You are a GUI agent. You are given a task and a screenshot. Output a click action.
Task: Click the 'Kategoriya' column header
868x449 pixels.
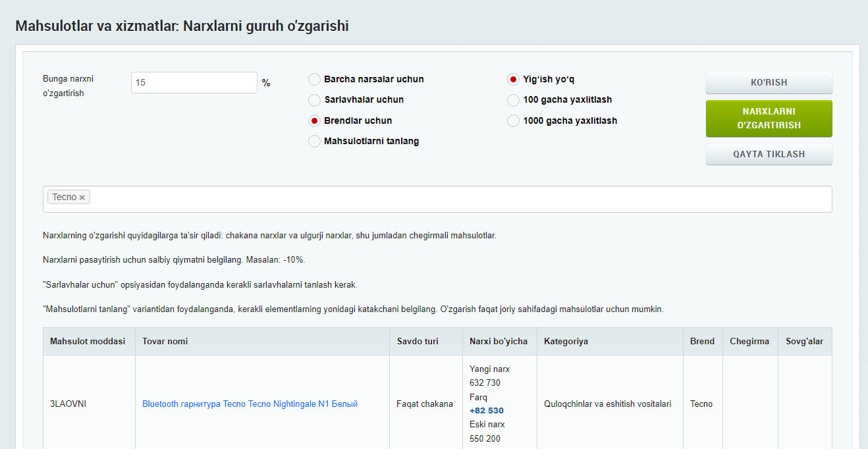click(566, 341)
